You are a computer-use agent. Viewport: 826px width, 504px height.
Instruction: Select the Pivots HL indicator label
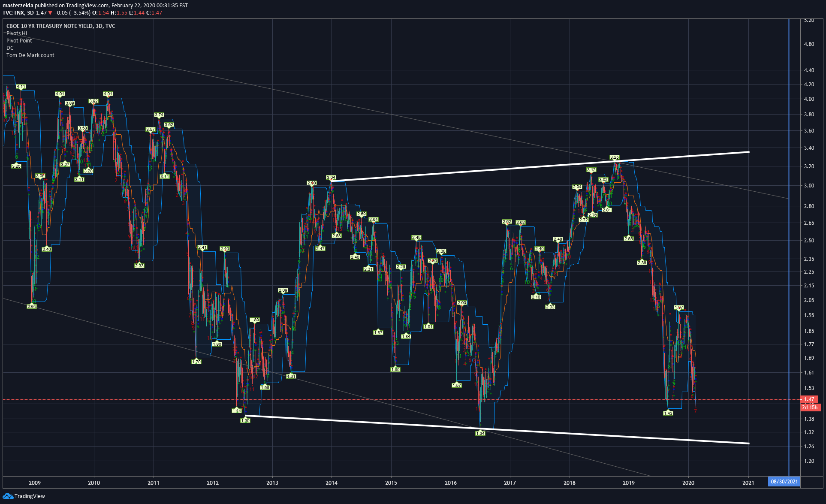tap(17, 33)
